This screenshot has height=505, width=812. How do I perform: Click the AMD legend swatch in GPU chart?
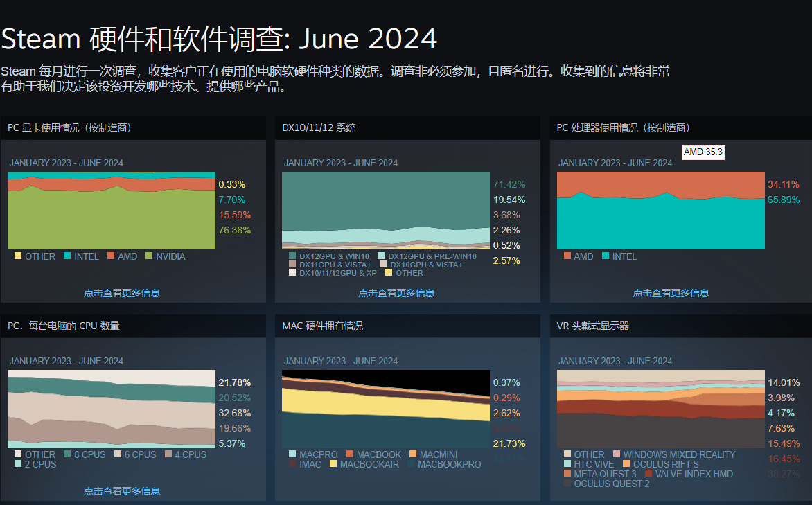(x=111, y=256)
